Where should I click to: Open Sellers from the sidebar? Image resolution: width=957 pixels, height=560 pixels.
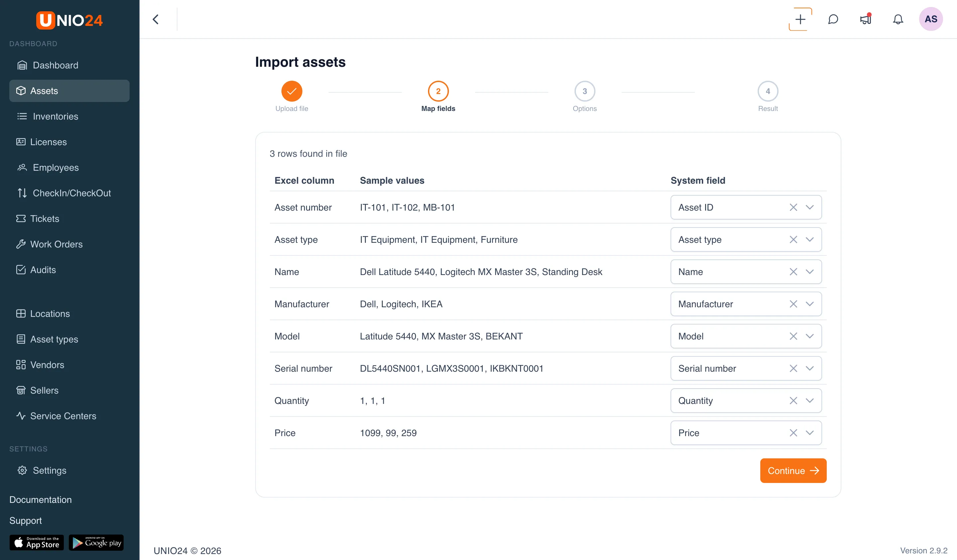point(69,390)
